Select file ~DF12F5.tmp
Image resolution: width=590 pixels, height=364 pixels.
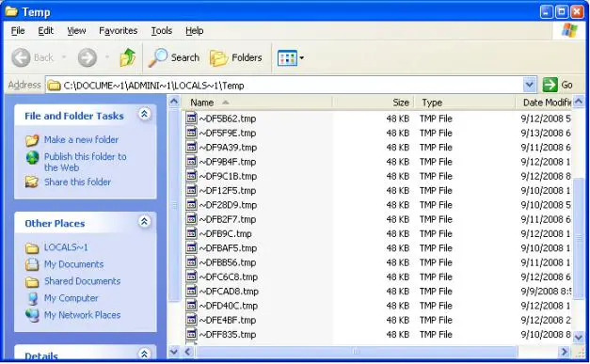228,191
